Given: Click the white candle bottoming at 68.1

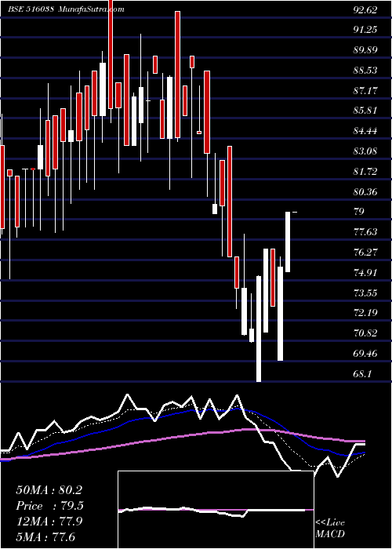Looking at the screenshot, I should coord(259,329).
